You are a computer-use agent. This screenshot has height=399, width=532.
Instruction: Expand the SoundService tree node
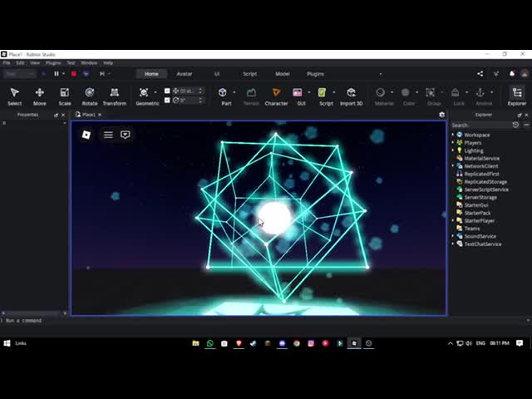453,236
